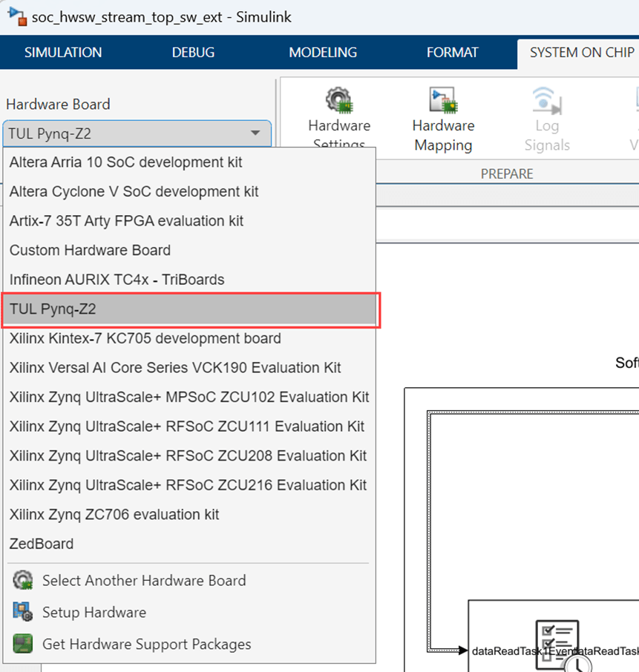Click Select Another Hardware Board gear icon
Screen dimensions: 639x672
pos(23,581)
